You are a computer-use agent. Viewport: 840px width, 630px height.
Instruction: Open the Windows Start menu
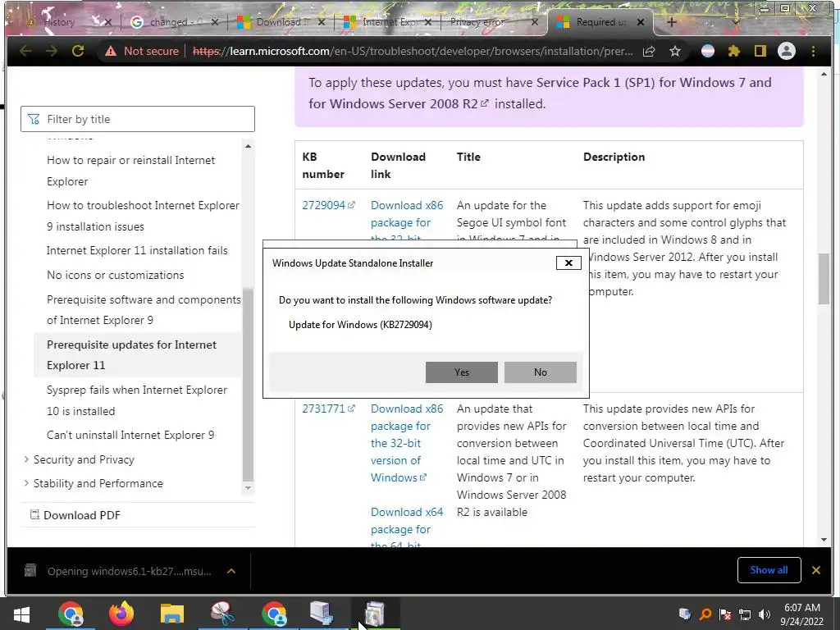21,614
